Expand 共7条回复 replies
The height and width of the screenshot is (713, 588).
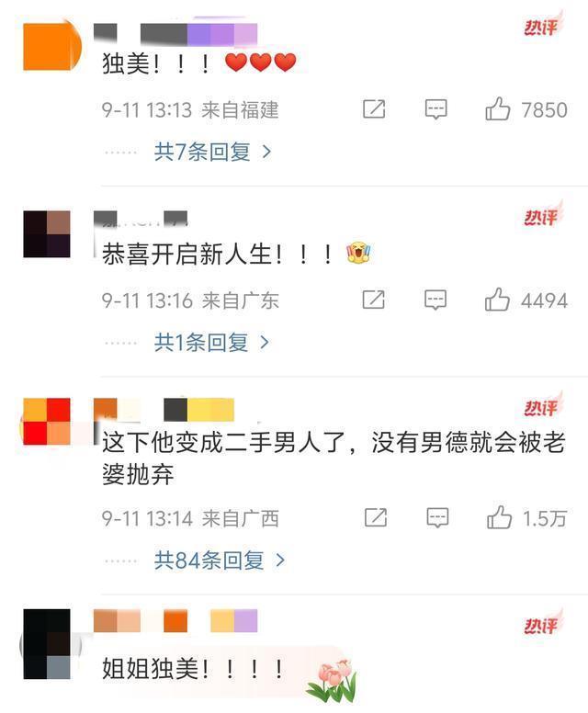[x=212, y=152]
